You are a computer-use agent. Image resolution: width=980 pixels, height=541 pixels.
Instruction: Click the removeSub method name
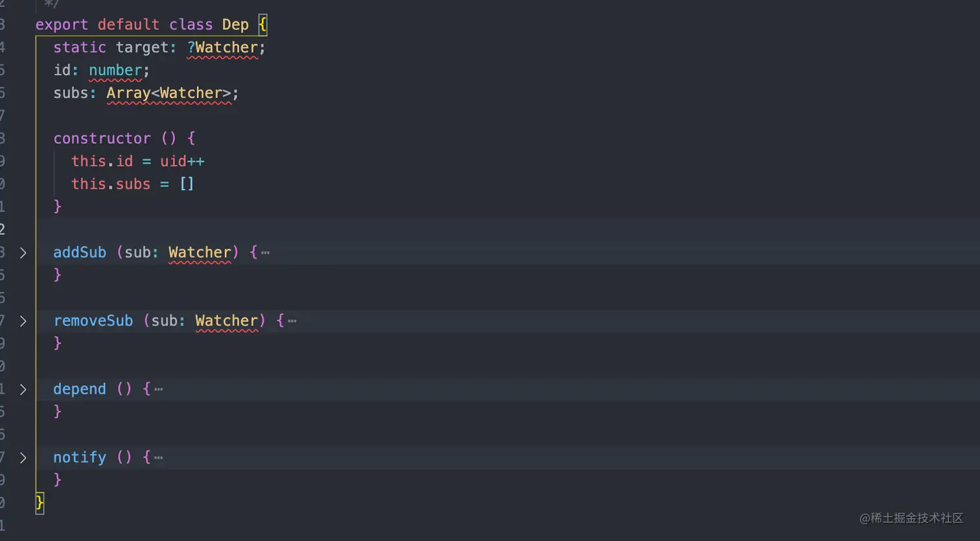point(93,320)
